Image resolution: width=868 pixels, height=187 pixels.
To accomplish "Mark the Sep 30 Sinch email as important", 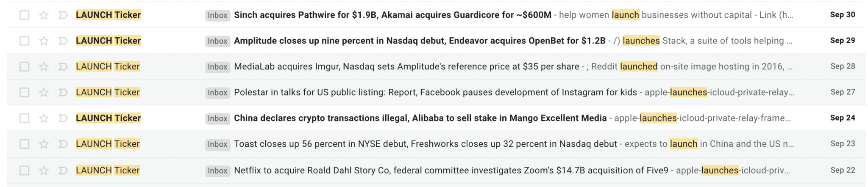I will (63, 15).
